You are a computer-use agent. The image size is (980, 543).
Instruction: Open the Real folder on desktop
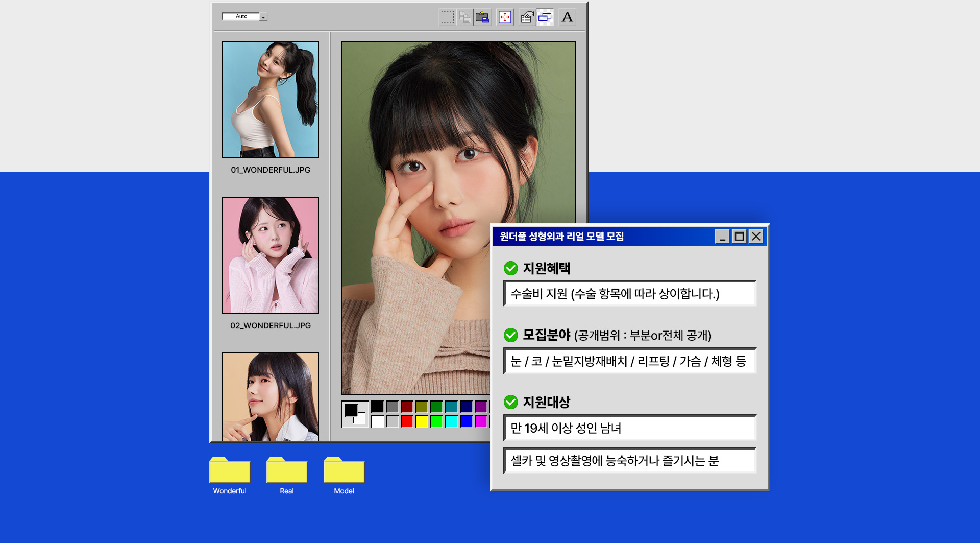(x=287, y=470)
